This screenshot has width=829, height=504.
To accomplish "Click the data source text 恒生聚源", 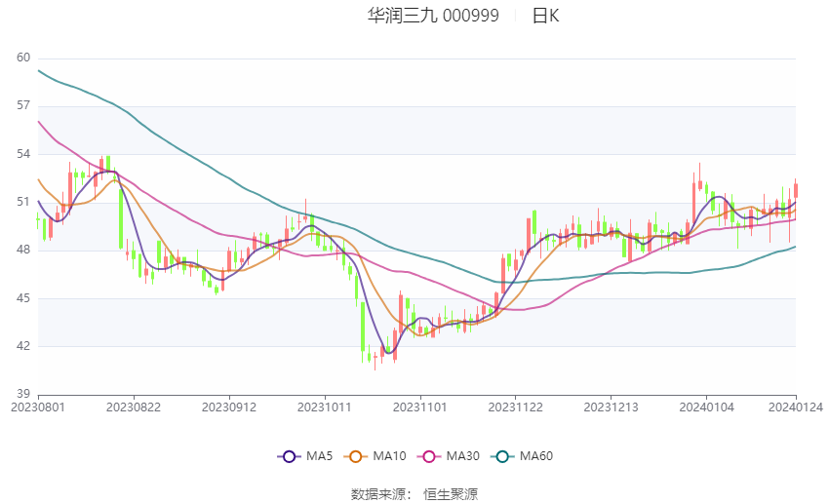I will coord(451,494).
